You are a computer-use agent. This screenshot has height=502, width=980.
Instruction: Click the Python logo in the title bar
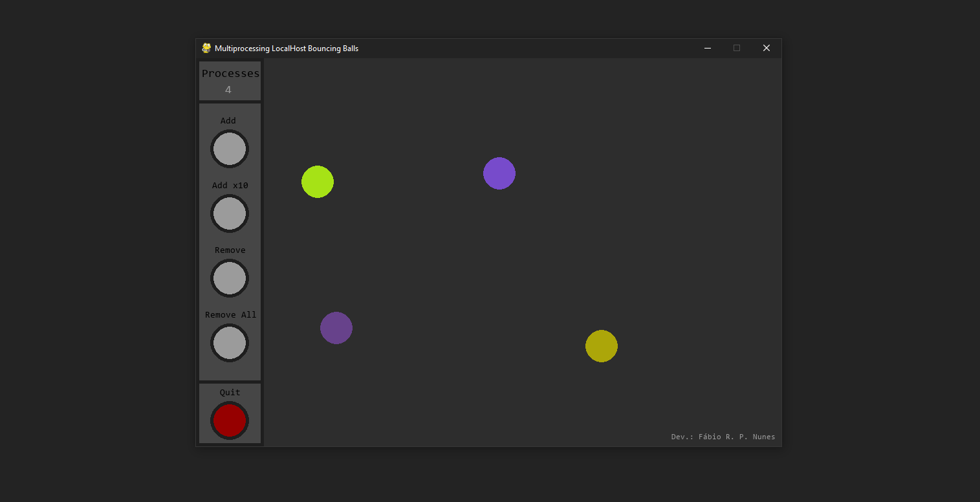[x=206, y=48]
